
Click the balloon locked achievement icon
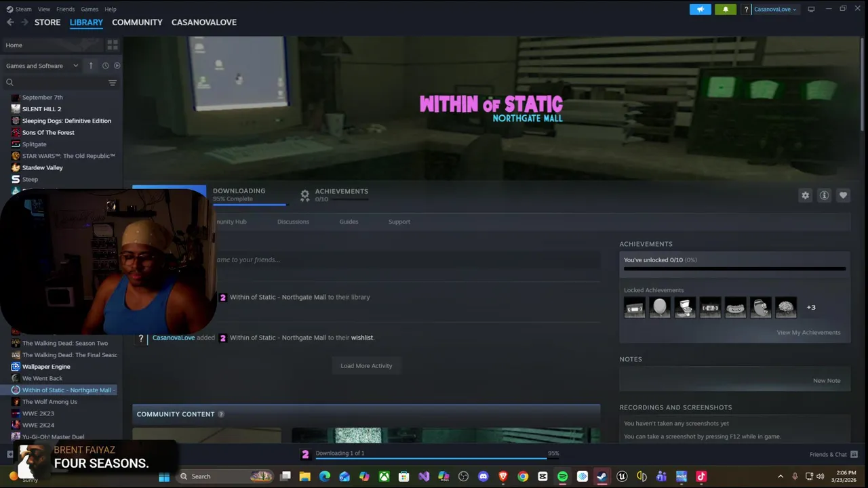[659, 308]
